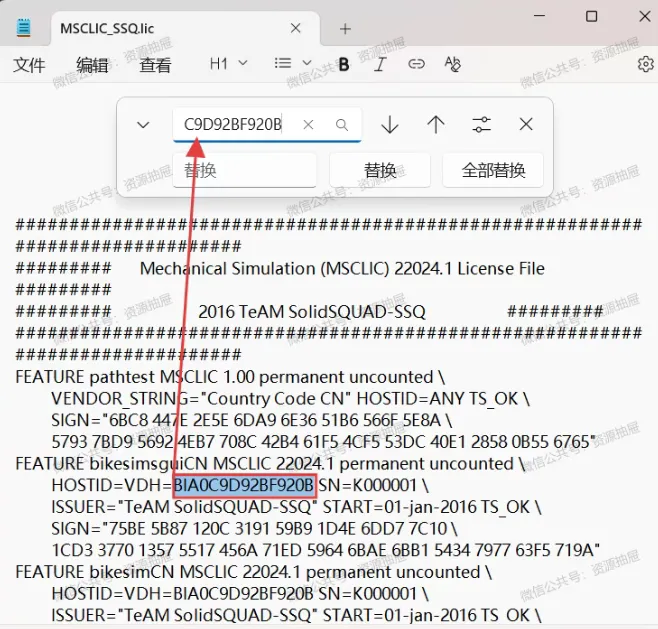The height and width of the screenshot is (629, 658).
Task: Clear the find field text
Action: (308, 125)
